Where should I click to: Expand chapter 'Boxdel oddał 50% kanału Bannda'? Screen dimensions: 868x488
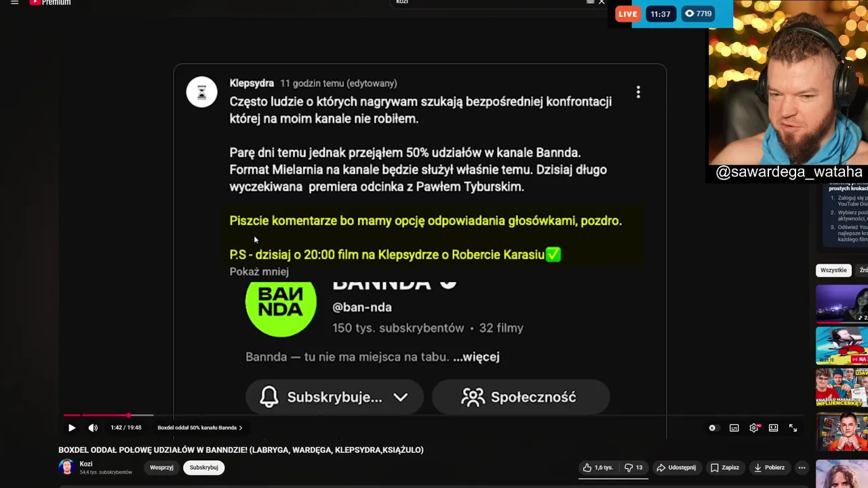[199, 428]
